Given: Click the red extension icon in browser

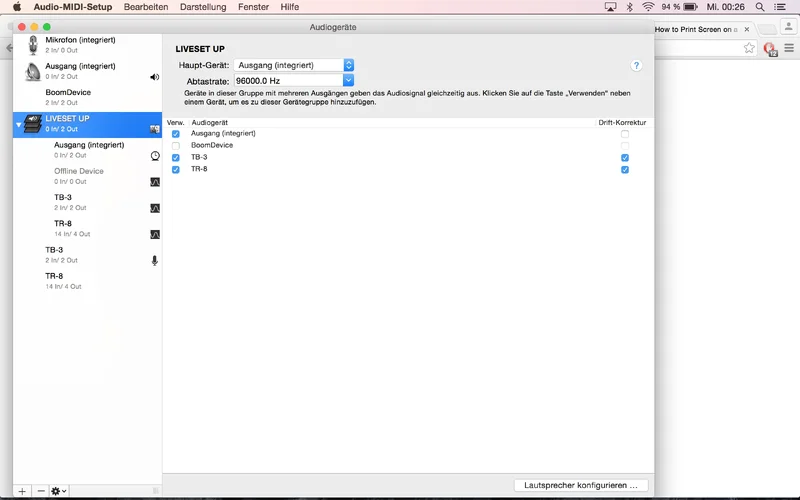Looking at the screenshot, I should tap(770, 48).
